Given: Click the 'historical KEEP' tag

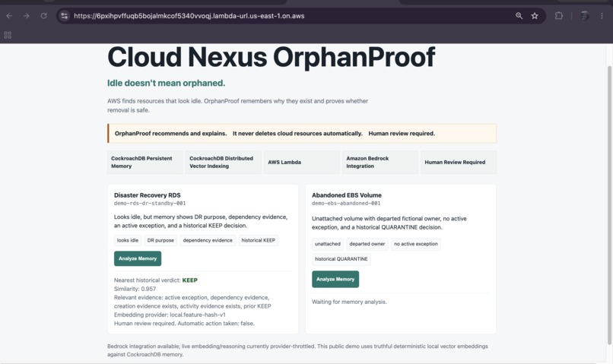Looking at the screenshot, I should tap(259, 240).
